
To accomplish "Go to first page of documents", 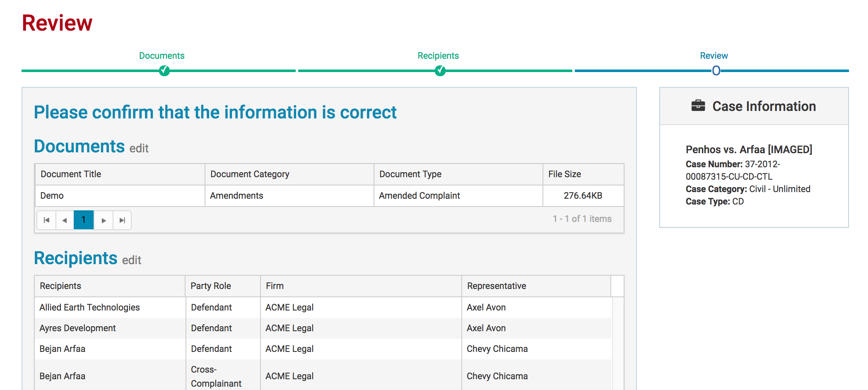I will (x=46, y=220).
